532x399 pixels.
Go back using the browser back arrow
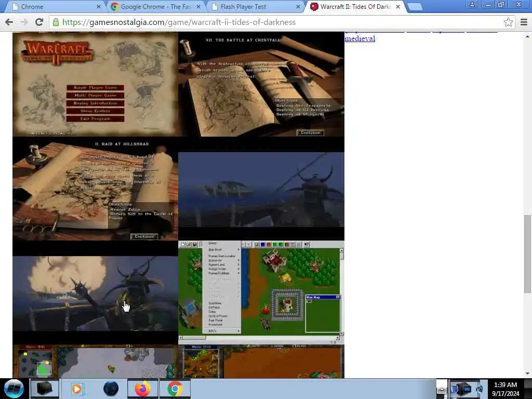point(9,22)
